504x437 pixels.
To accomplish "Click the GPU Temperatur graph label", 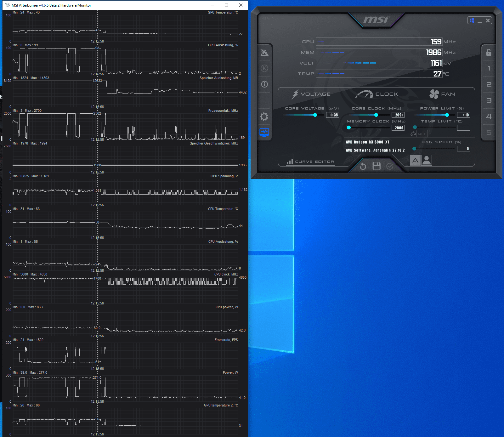I will [223, 12].
